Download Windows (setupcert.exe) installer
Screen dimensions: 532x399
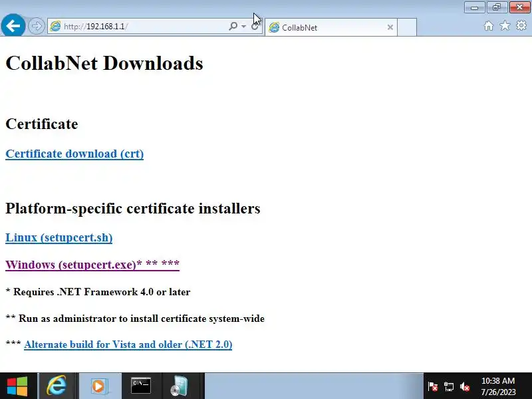coord(92,264)
